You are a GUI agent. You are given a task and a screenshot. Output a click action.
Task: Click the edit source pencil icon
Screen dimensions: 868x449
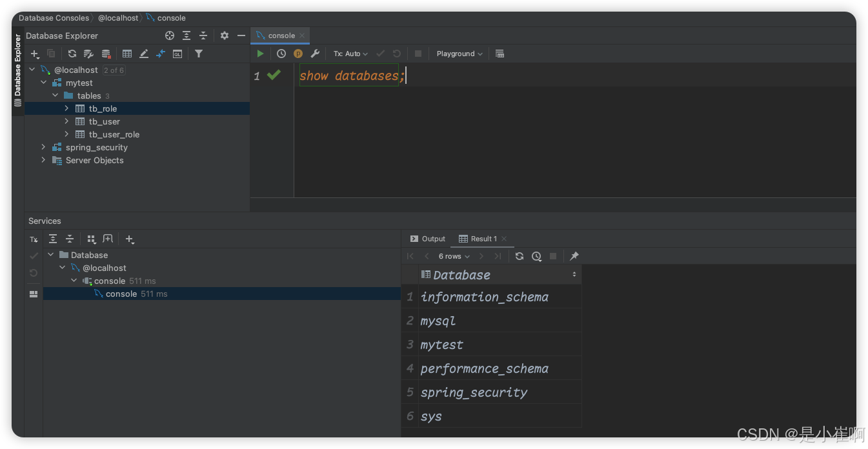144,54
